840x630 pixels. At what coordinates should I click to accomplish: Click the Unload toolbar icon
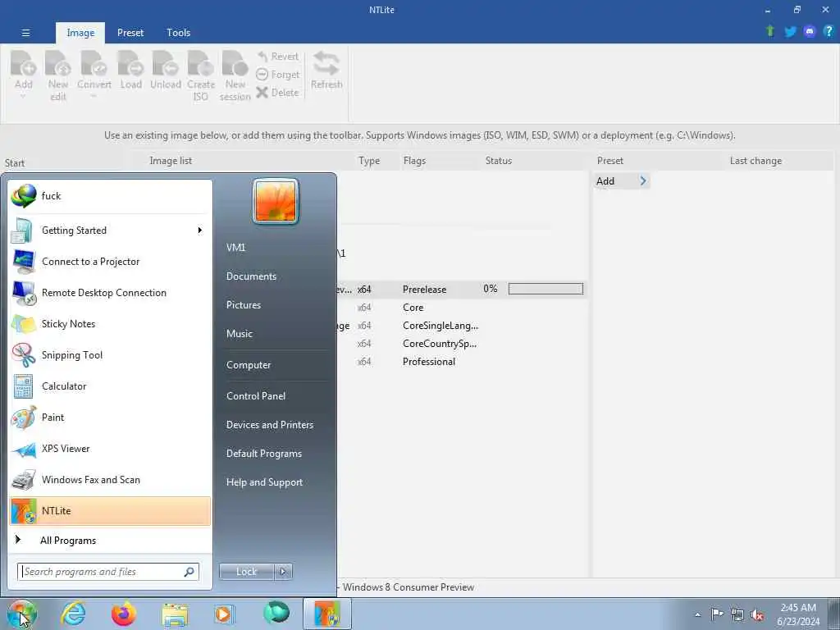tap(166, 71)
